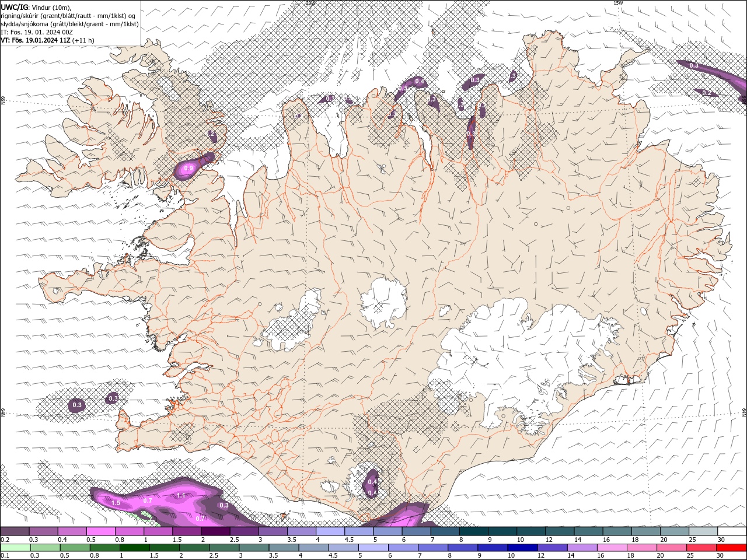Click the grey-teal snow swatch labeled 16
The height and width of the screenshot is (560, 747).
coord(617,531)
